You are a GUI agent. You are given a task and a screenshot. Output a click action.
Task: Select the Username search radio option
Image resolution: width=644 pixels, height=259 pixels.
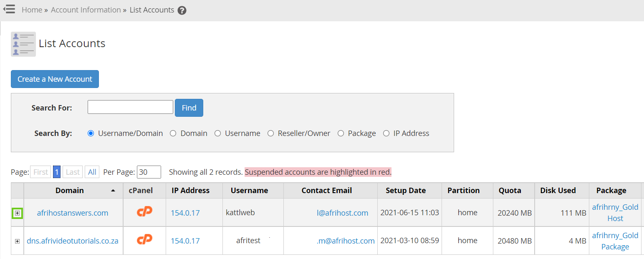(x=217, y=133)
